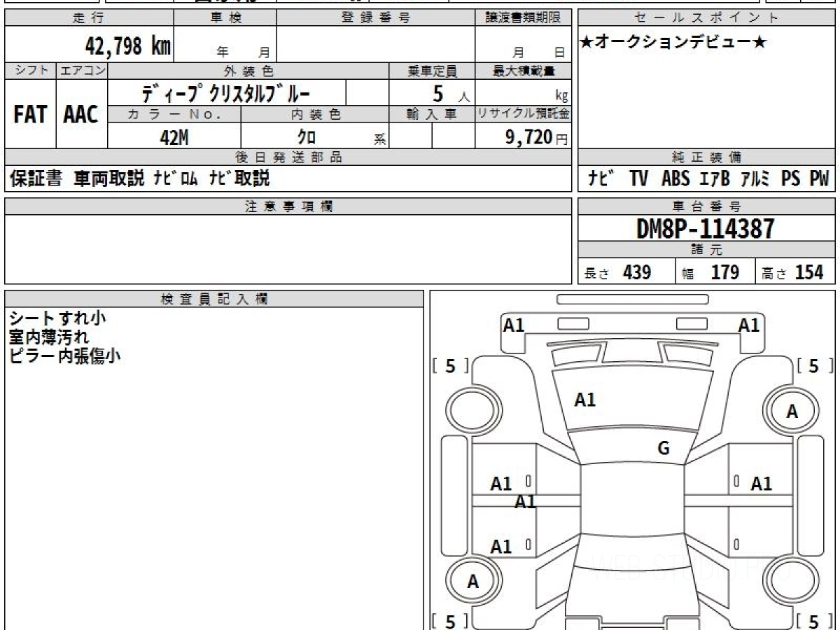Select the height value 154
Screen dimensions: 840x630
[809, 272]
